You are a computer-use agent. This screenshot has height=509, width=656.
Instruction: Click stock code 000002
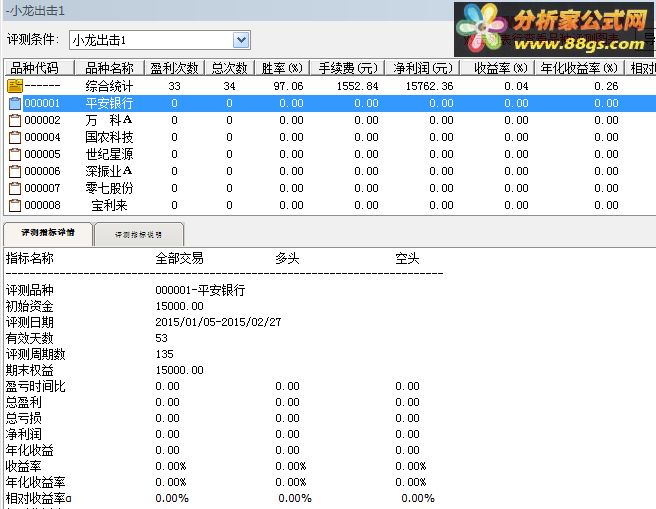(42, 120)
